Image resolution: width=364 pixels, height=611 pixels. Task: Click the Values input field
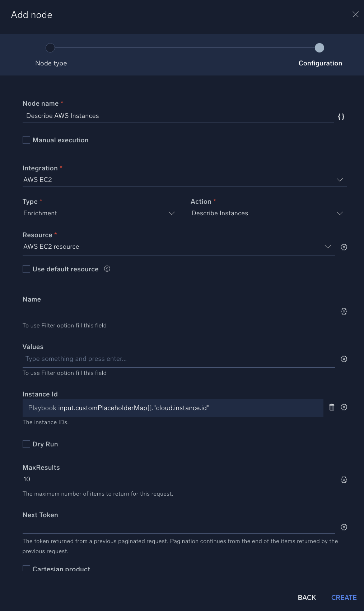pyautogui.click(x=144, y=358)
